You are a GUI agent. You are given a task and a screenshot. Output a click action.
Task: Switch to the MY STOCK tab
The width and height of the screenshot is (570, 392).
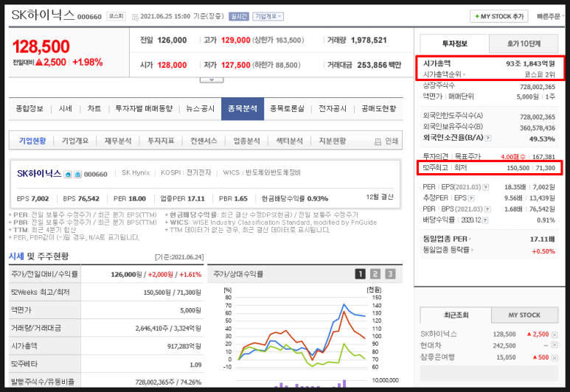click(524, 315)
